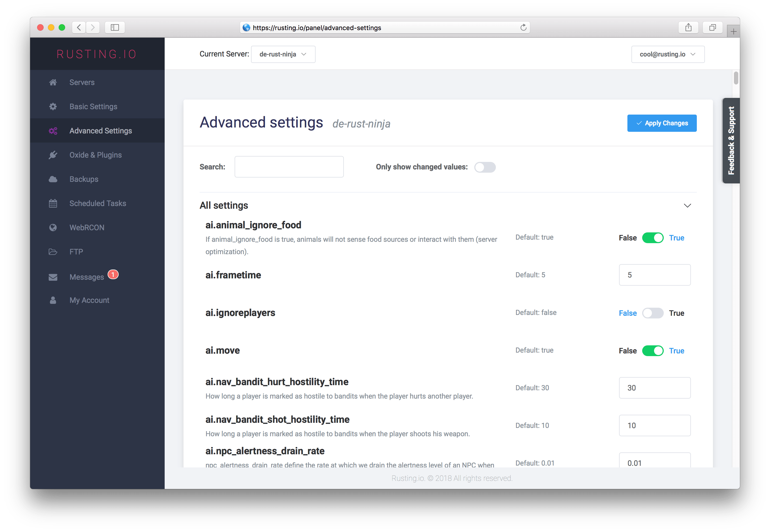Image resolution: width=770 pixels, height=532 pixels.
Task: Click True label for ai.ignoreplayers
Action: (676, 313)
